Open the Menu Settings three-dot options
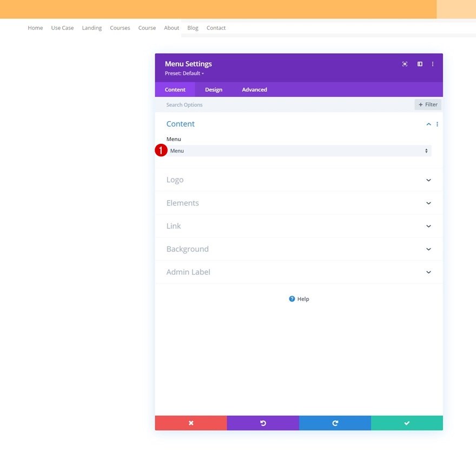Viewport: 476px width, 453px height. point(433,64)
